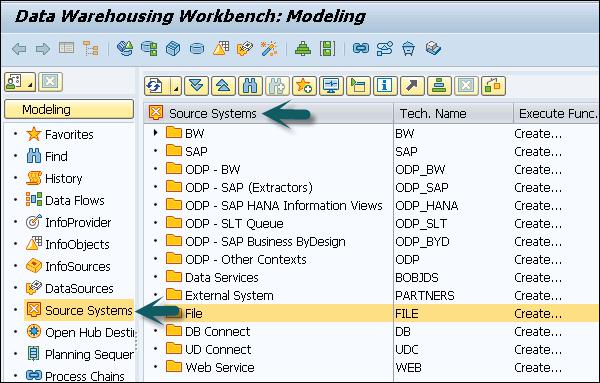Click the green stacked hierarchy button

[439, 86]
